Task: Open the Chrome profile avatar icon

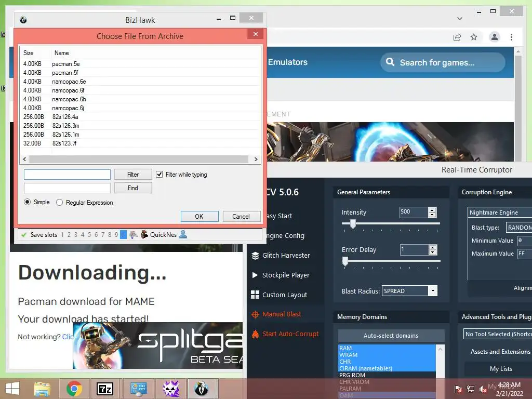Action: [x=495, y=37]
